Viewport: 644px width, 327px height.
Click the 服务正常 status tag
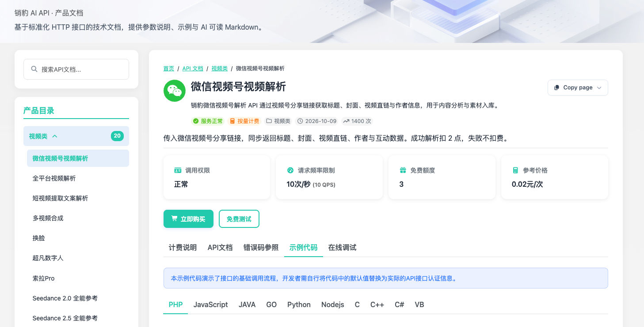[208, 121]
